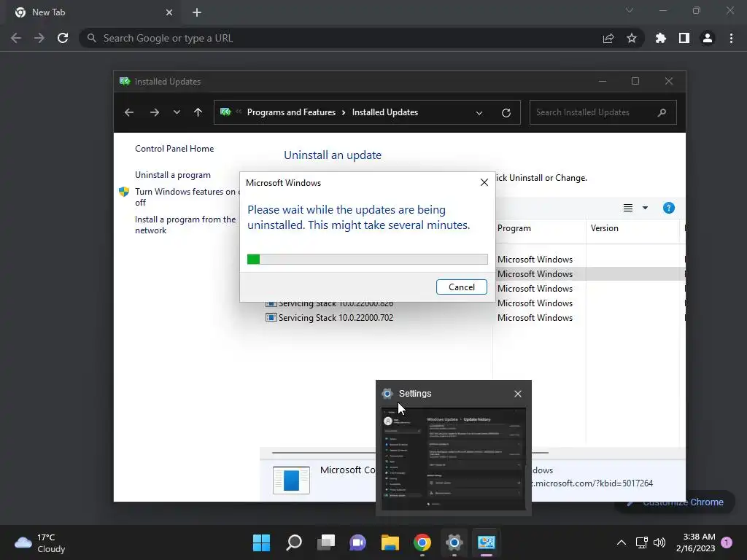This screenshot has height=560, width=747.
Task: Open recent locations dropdown in Control Panel
Action: [177, 112]
